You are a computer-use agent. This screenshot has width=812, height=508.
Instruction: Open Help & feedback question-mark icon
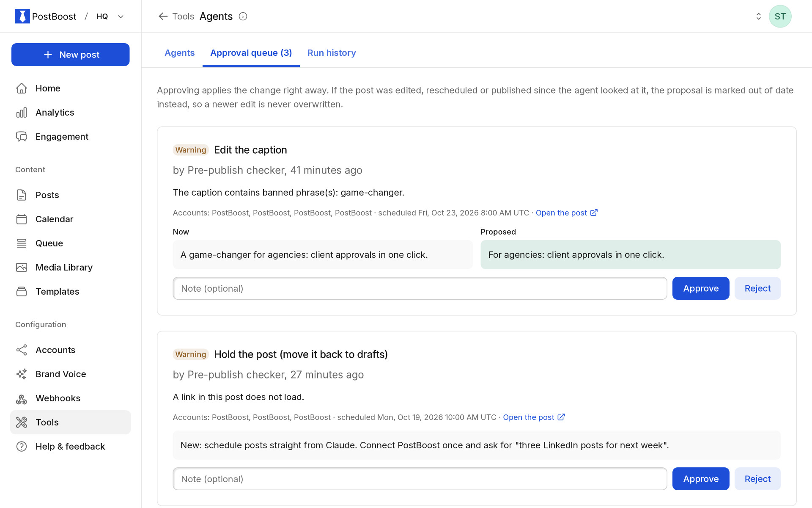click(22, 446)
